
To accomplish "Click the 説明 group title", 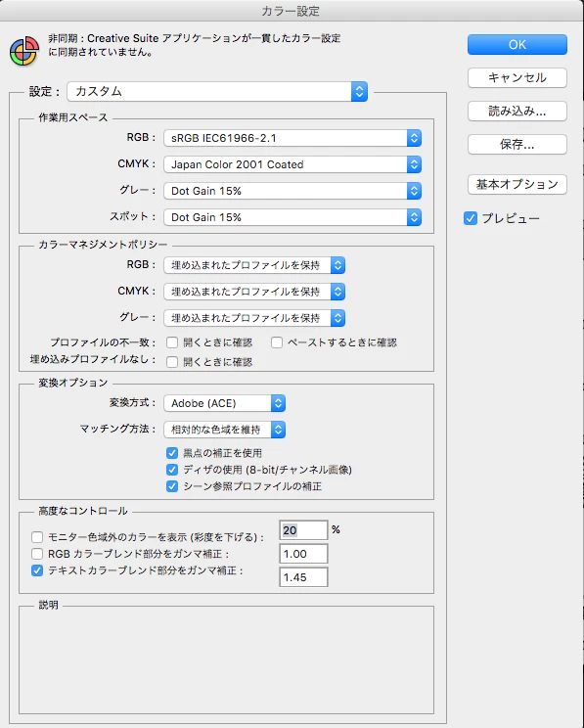I will click(48, 605).
